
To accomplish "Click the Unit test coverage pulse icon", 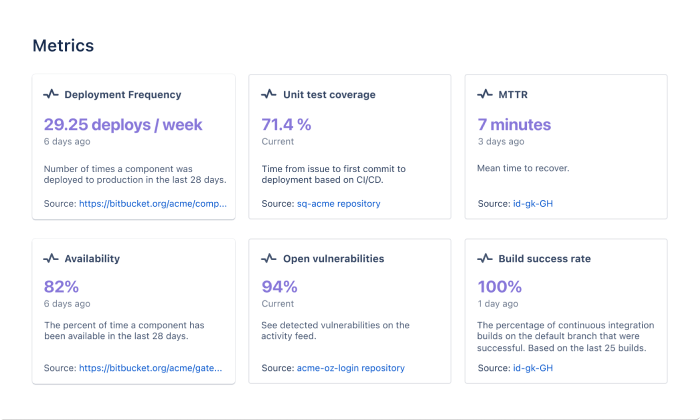I will click(268, 95).
